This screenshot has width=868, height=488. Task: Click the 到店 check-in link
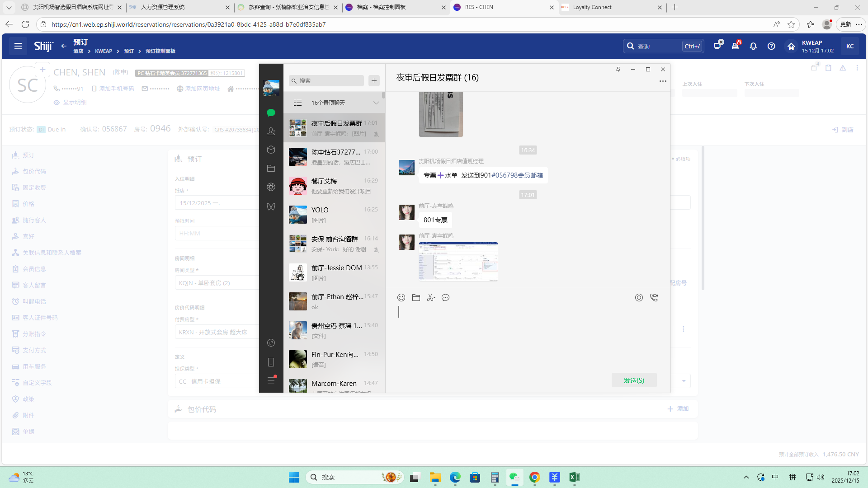(843, 130)
